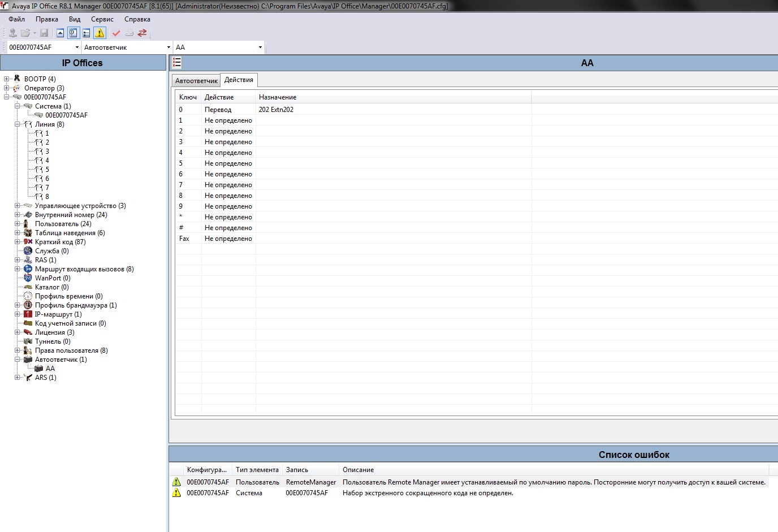Select Маршрут входящих вызовов (8) item
778x532 pixels.
tap(84, 269)
